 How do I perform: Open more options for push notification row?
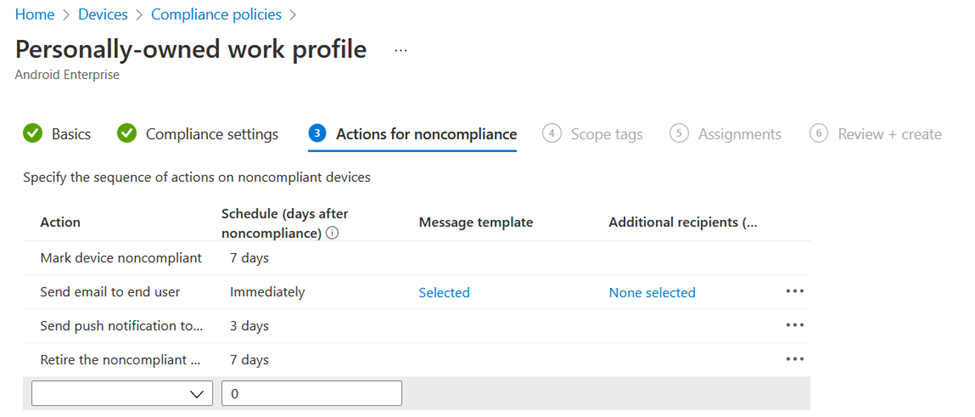(x=795, y=326)
